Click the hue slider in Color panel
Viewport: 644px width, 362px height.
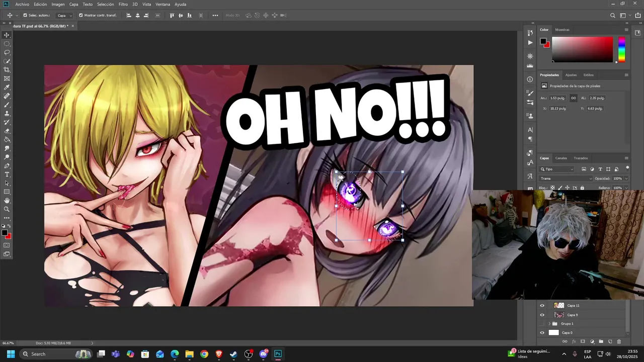621,49
